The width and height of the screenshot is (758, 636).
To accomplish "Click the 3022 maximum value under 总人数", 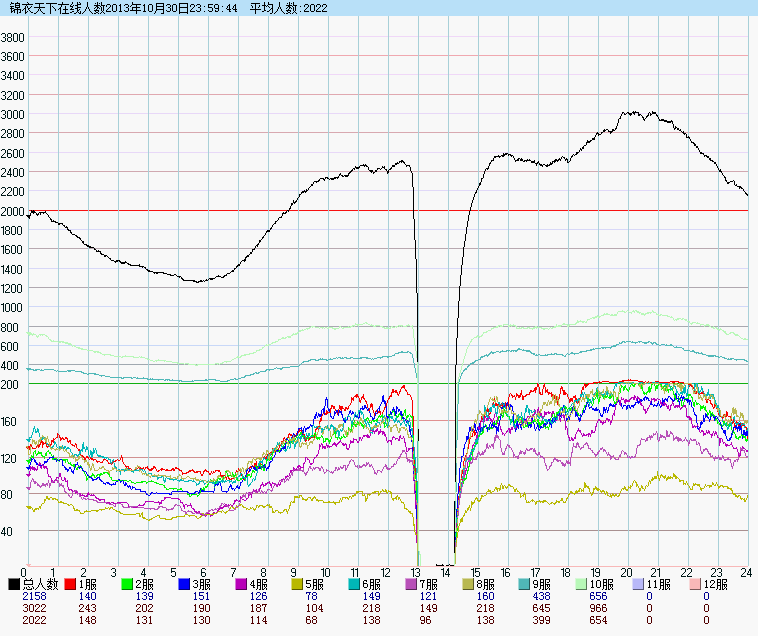I will click(x=33, y=607).
